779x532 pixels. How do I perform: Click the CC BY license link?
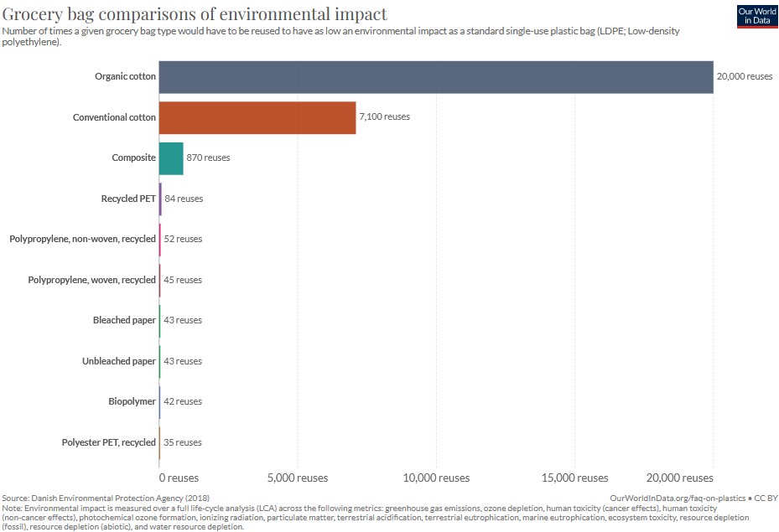point(766,498)
